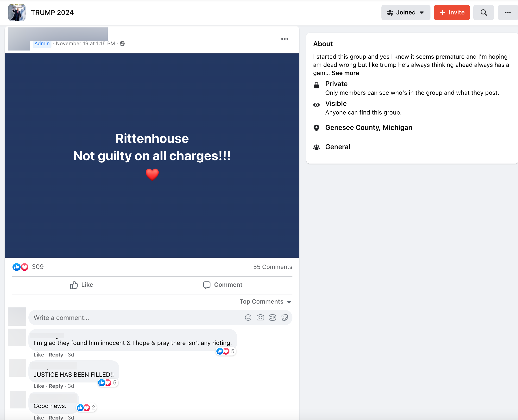
Task: Click the location pin beside Genesee County, Michigan
Action: pyautogui.click(x=316, y=128)
